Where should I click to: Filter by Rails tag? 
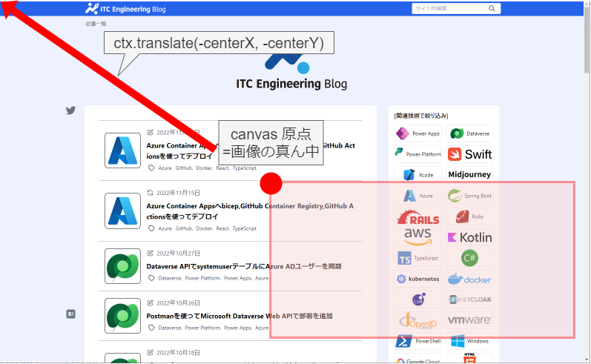[x=417, y=216]
